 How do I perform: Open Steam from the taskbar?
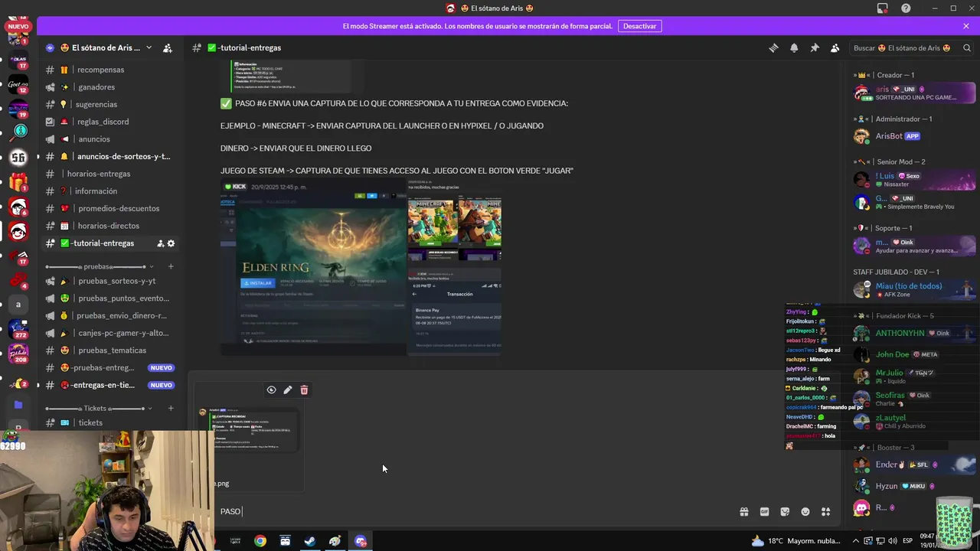tap(310, 541)
